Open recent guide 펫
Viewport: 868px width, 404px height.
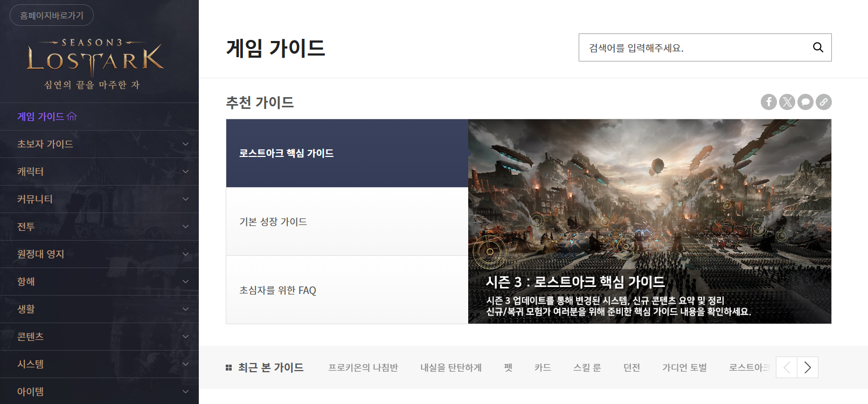point(508,367)
